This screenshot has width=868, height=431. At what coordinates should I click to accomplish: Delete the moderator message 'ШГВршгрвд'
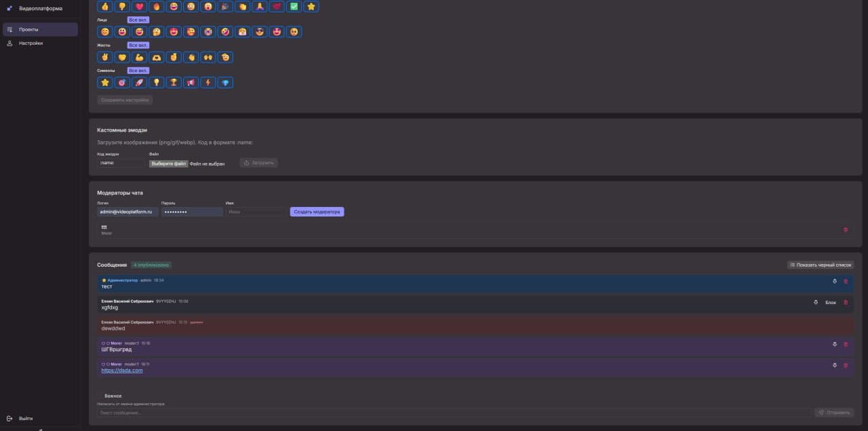(846, 344)
